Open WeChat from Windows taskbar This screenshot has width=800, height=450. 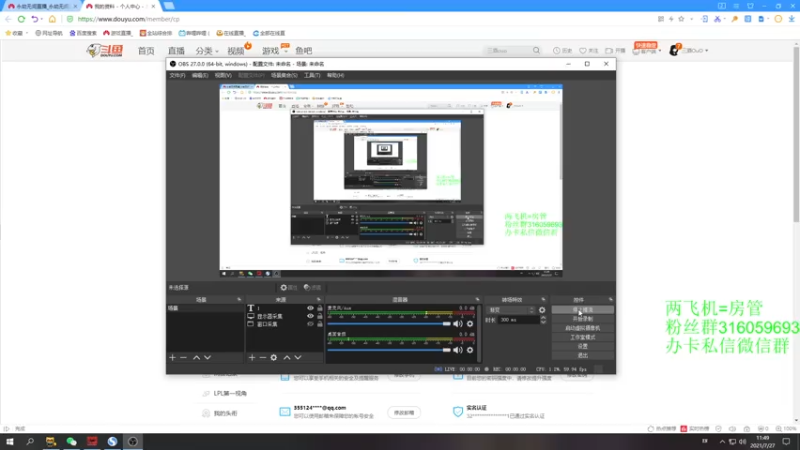[x=71, y=441]
